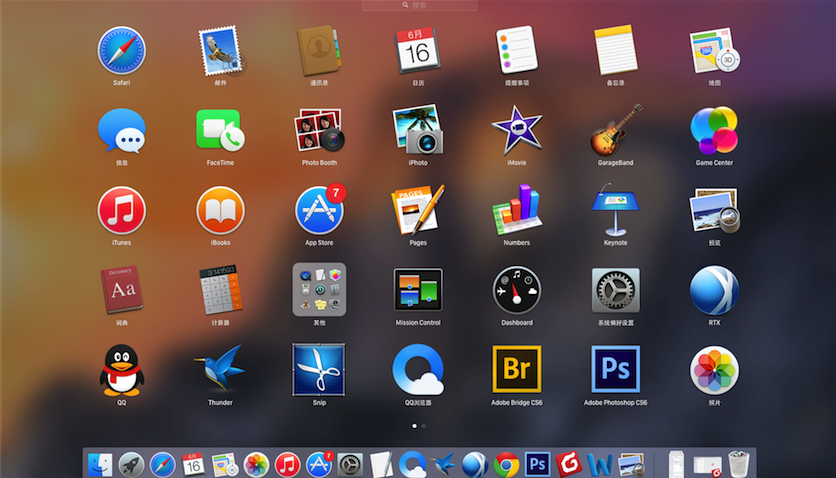
Task: Launch FaceTime app
Action: pos(220,130)
